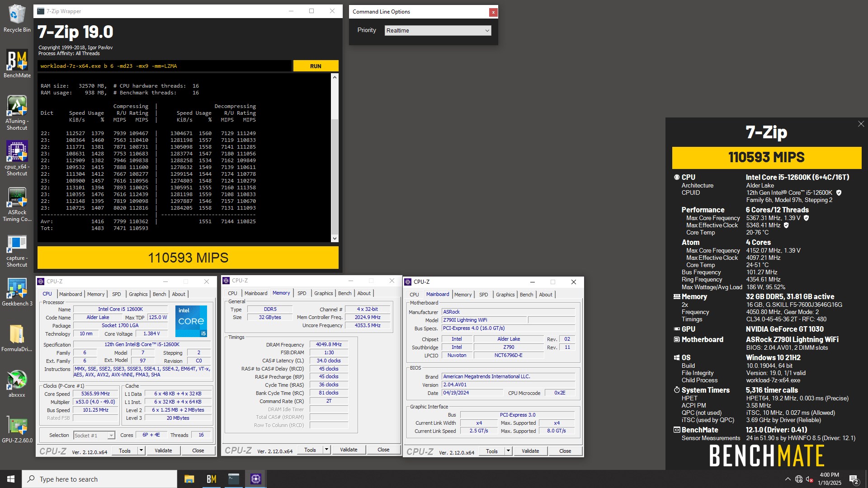This screenshot has width=868, height=488.
Task: Open the Memory tab in the CPU-Z Mainboard window
Action: 463,295
